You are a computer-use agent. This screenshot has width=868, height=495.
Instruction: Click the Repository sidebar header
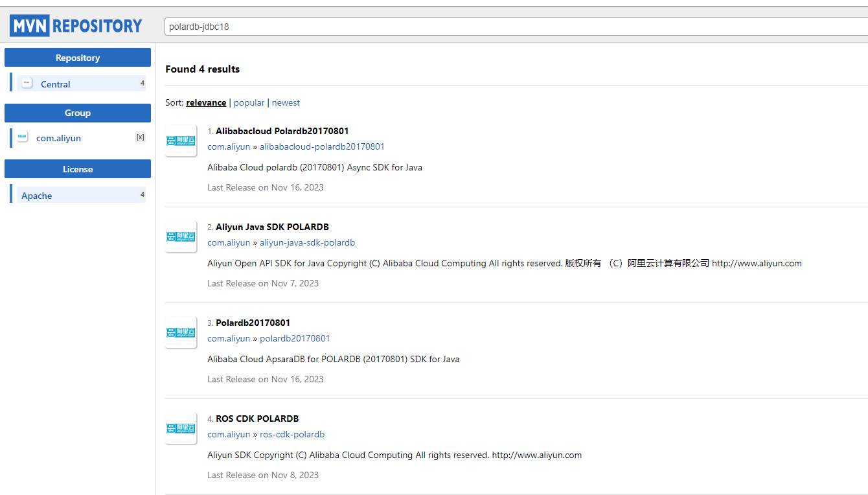(x=78, y=58)
